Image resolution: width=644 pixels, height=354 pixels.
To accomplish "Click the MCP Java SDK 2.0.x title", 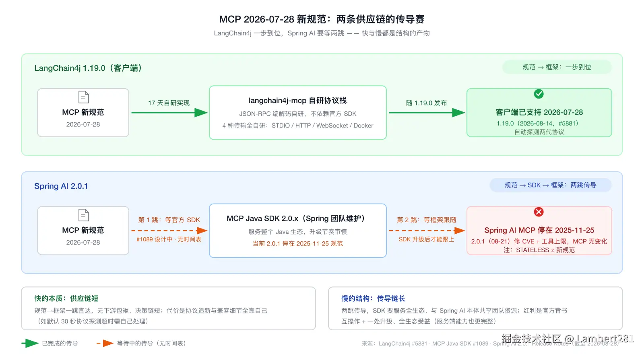I will click(298, 218).
